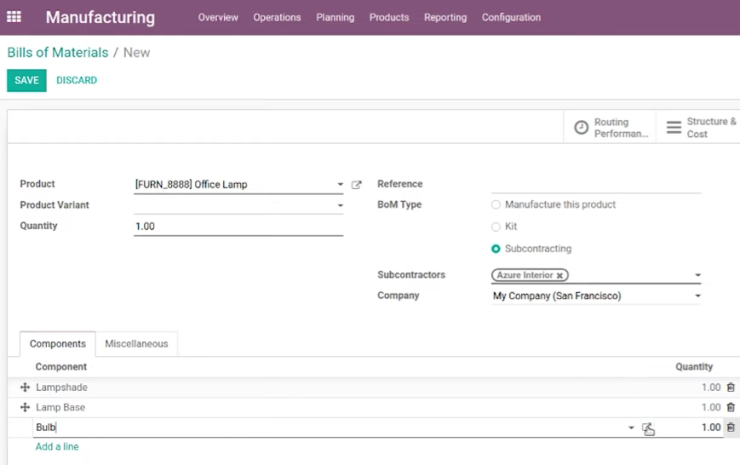Open the apps grid menu icon
The width and height of the screenshot is (740, 465).
(14, 17)
